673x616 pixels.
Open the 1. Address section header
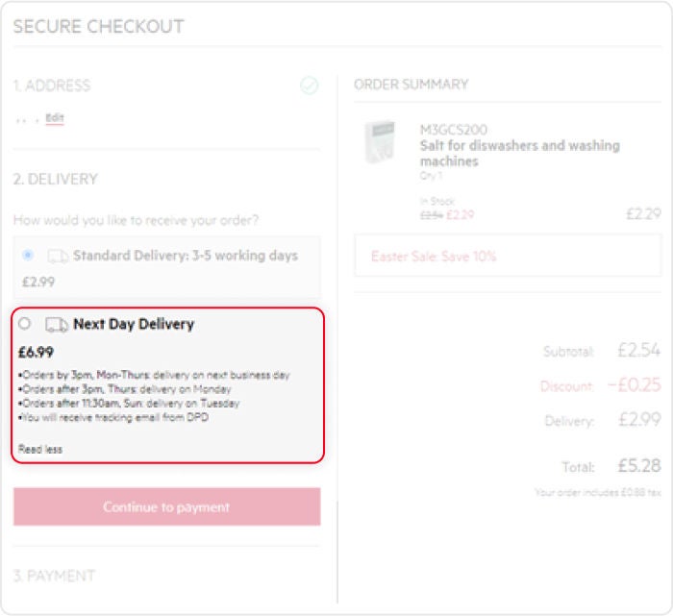pos(52,86)
